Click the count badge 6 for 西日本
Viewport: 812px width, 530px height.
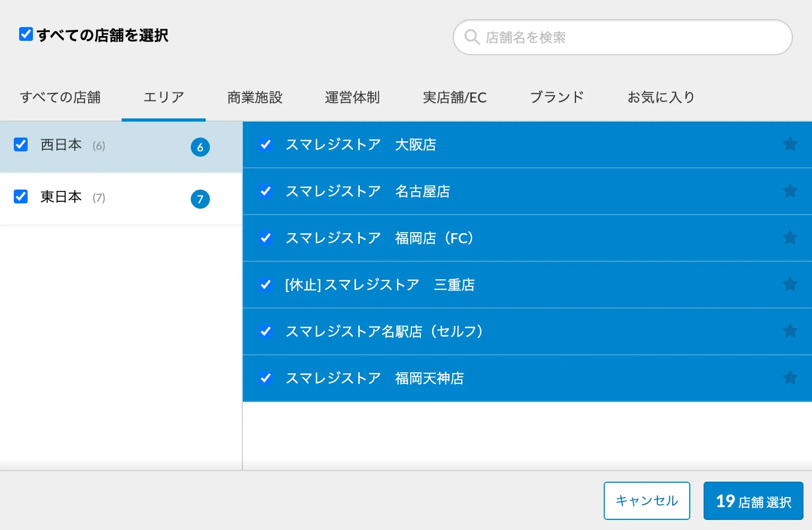click(200, 147)
